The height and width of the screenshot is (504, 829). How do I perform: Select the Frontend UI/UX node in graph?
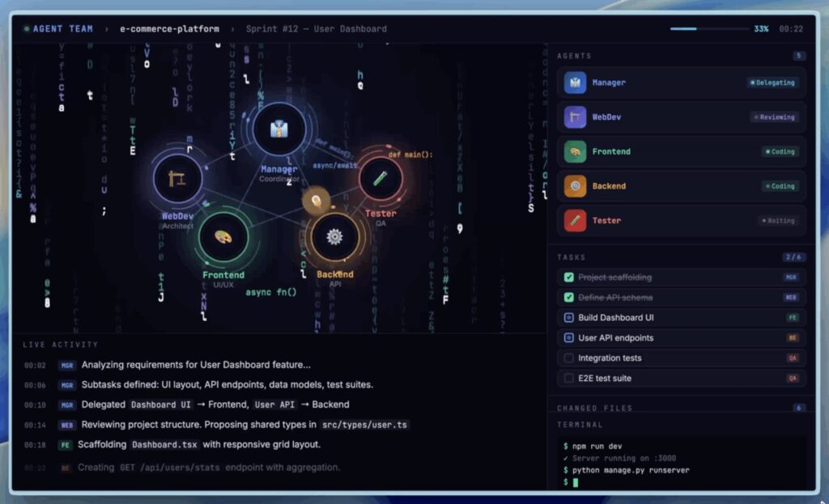(x=223, y=237)
